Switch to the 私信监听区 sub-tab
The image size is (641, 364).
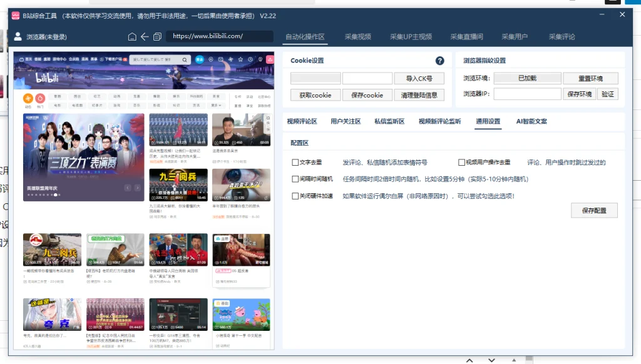389,121
